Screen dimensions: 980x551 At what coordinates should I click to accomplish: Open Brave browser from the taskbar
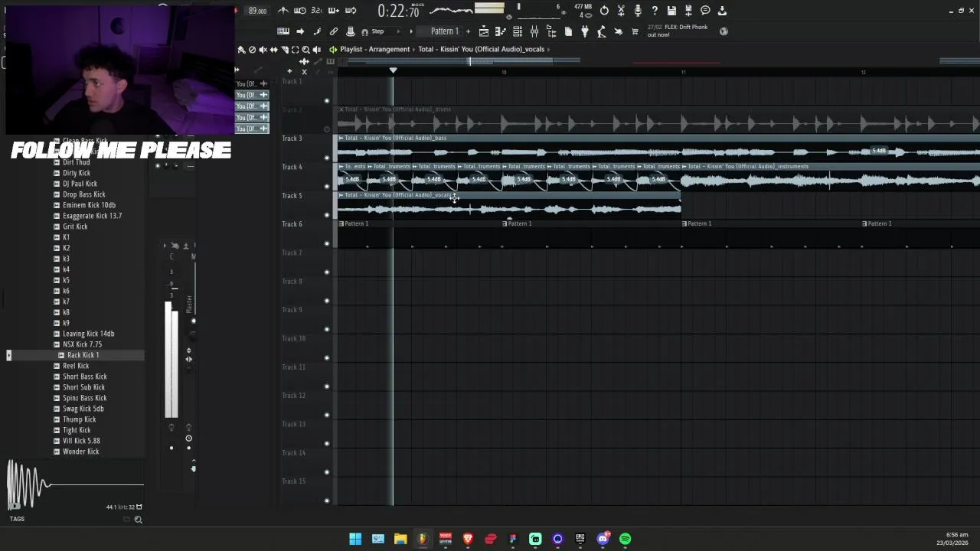click(468, 539)
